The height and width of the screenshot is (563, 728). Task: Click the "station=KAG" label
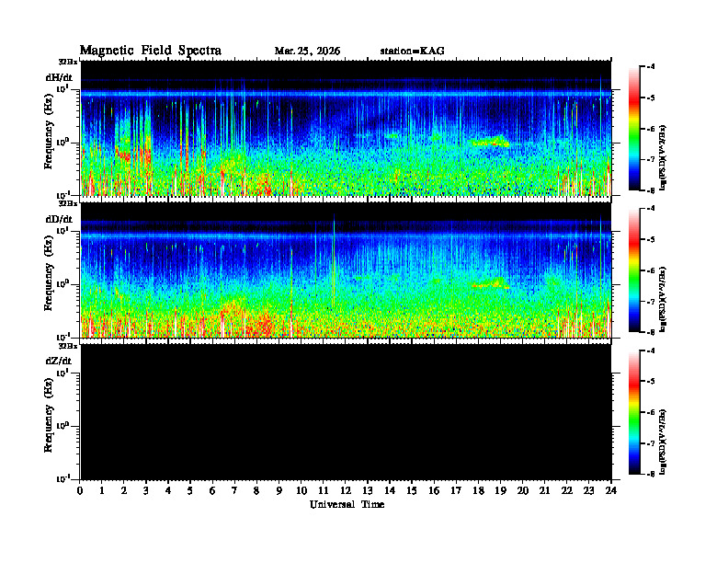point(413,52)
